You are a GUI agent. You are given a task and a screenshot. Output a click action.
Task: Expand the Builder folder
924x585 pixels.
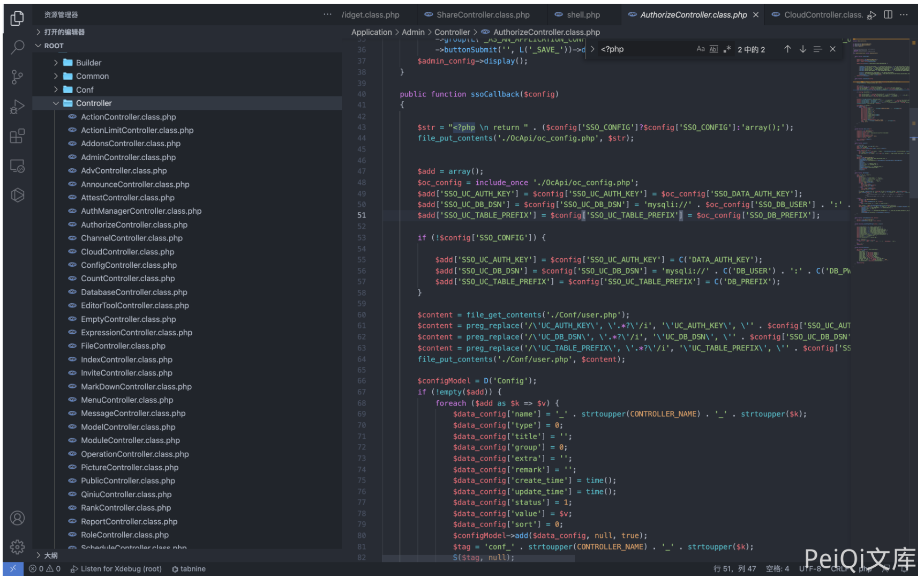(88, 63)
